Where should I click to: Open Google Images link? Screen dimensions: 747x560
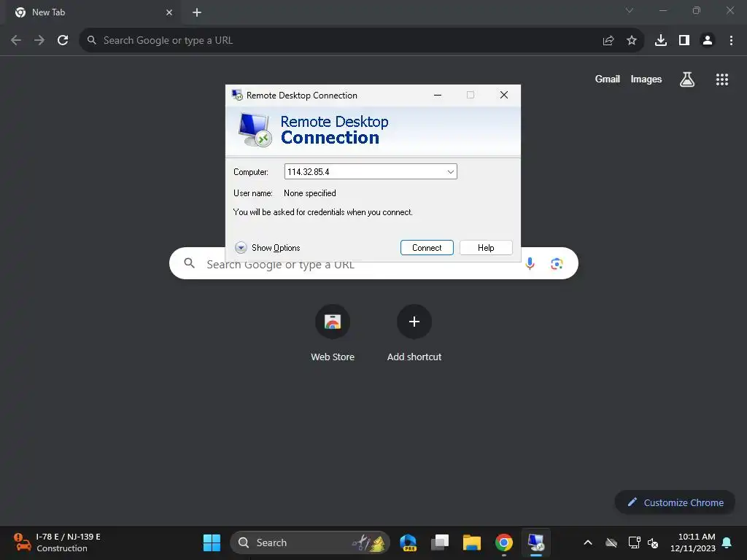[x=646, y=79]
